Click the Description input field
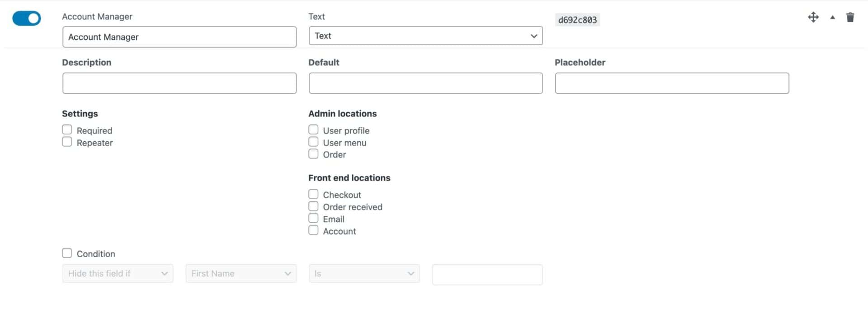The image size is (868, 311). click(179, 83)
